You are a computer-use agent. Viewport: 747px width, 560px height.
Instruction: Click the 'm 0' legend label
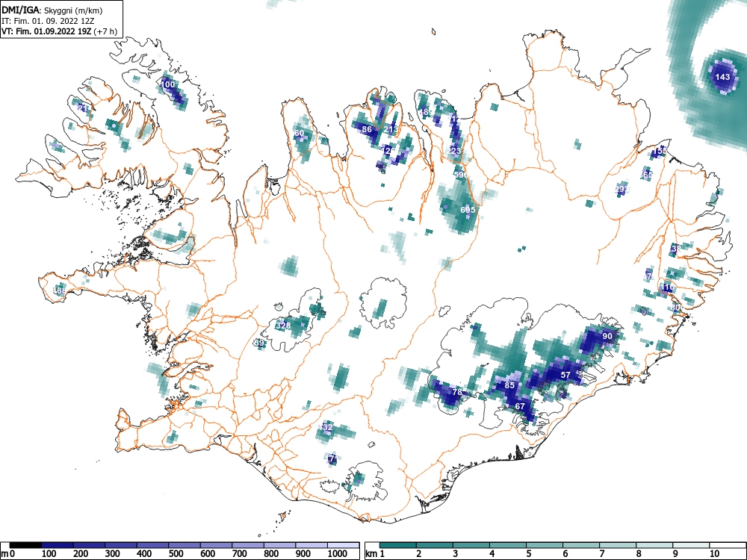[x=8, y=554]
